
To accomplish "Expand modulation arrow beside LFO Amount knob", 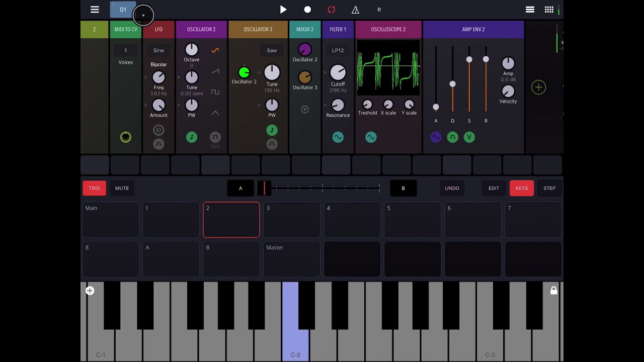I will [146, 105].
